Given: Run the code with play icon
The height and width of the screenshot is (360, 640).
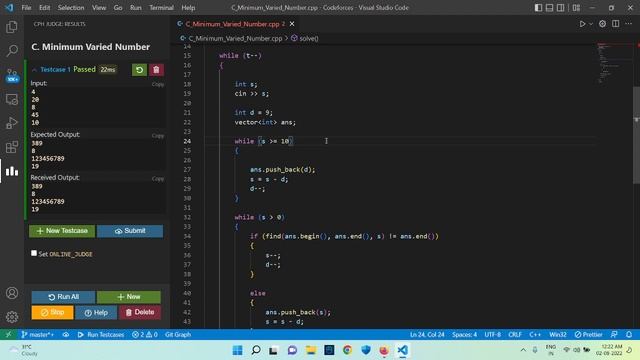Looking at the screenshot, I should click(582, 24).
